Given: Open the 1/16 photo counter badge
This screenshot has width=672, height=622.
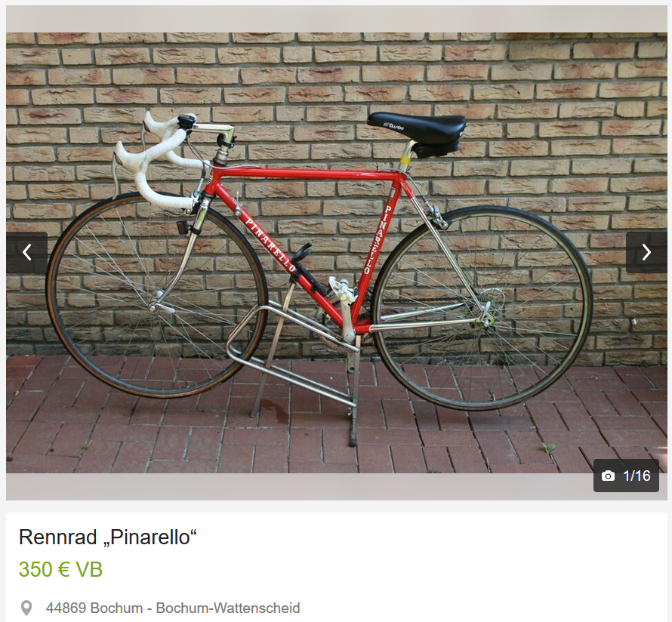Looking at the screenshot, I should coord(626,476).
